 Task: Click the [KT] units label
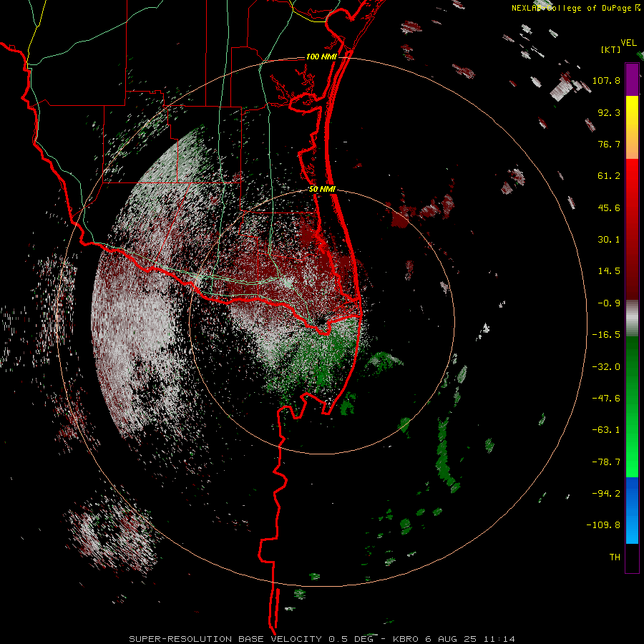point(610,49)
